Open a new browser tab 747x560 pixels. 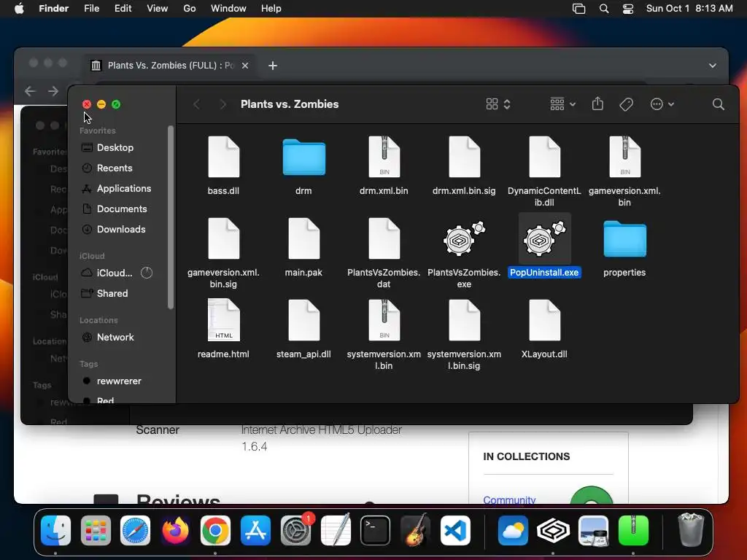[x=273, y=65]
